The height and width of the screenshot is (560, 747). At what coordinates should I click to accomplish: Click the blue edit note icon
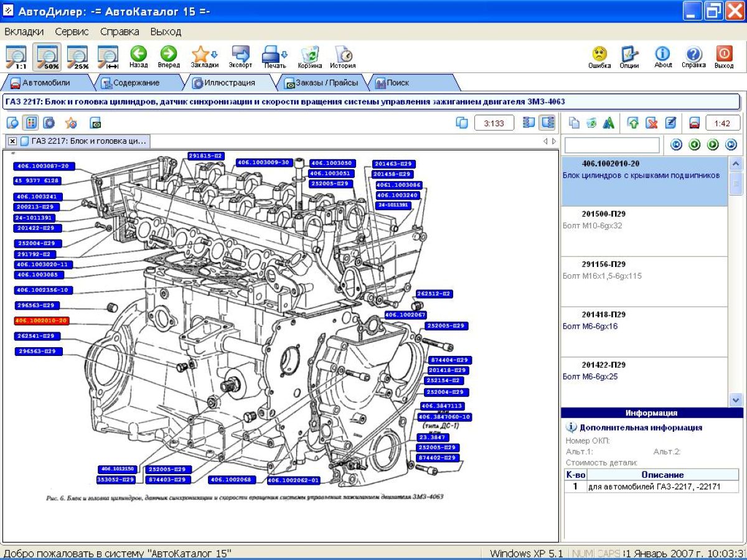tap(670, 123)
